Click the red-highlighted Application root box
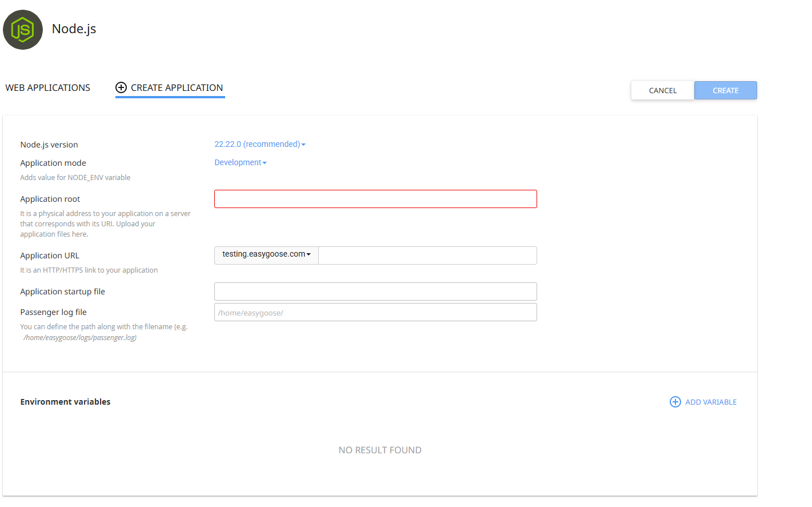Viewport: 812px width, 507px height. [x=375, y=198]
